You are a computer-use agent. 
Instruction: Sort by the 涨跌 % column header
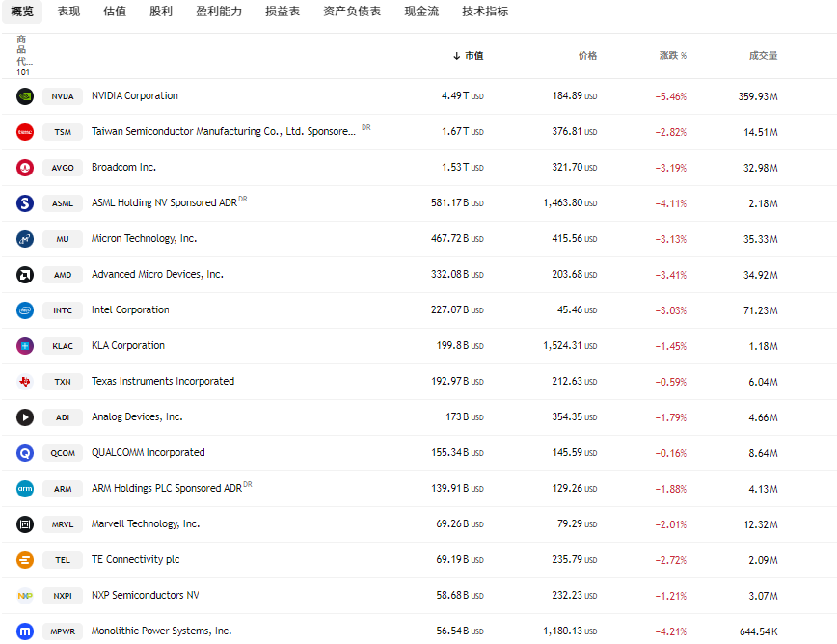tap(673, 56)
